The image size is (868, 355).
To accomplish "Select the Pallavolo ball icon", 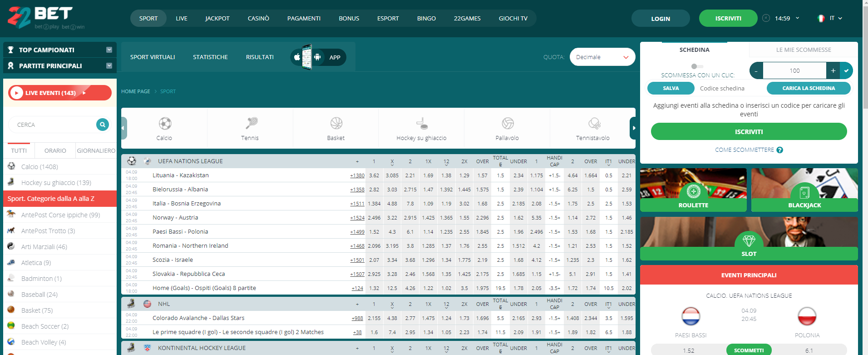I will coord(508,123).
